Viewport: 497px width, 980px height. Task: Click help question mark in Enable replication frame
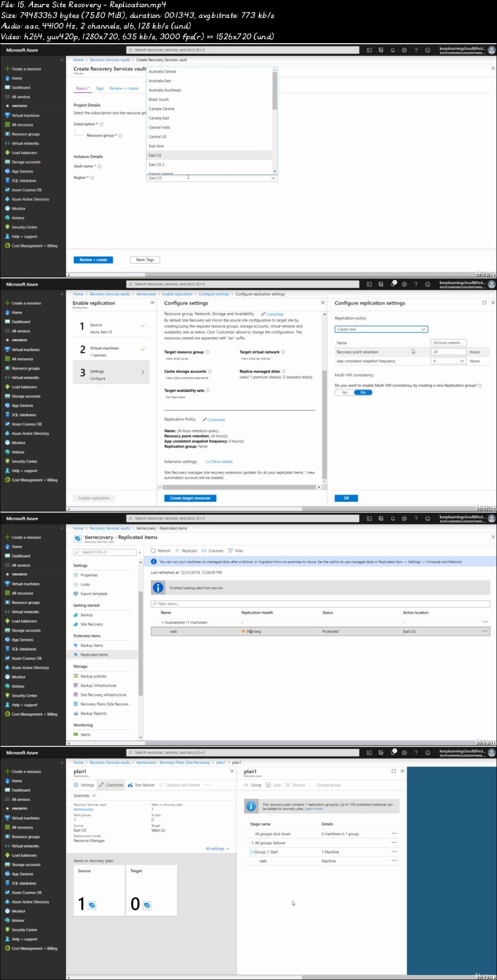point(416,284)
